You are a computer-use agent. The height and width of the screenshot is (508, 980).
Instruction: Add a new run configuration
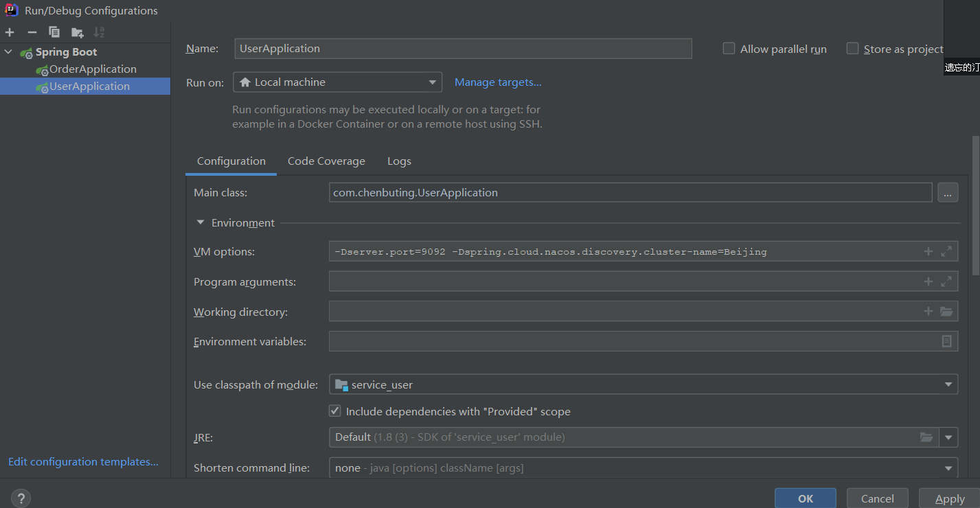point(10,32)
